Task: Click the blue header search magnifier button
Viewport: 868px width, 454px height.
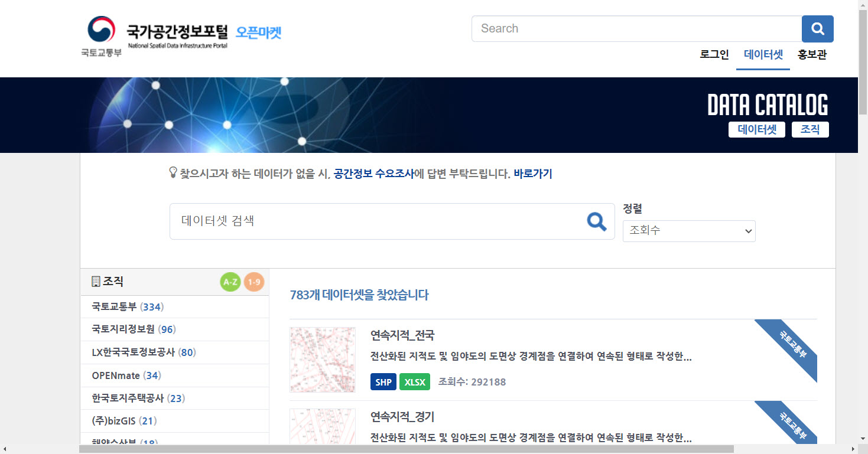Action: pos(817,29)
